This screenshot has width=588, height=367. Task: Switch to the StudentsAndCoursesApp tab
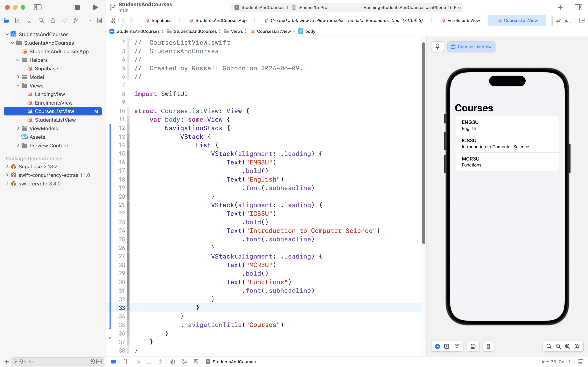pos(221,20)
